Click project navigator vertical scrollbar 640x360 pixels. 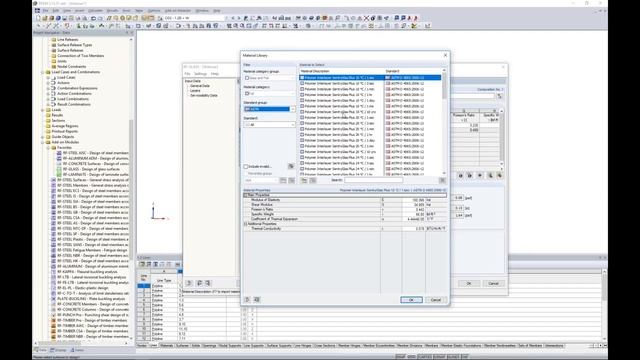131,190
